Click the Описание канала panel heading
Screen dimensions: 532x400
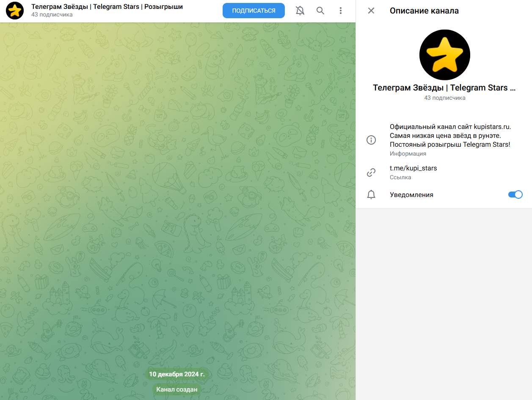[x=424, y=11]
